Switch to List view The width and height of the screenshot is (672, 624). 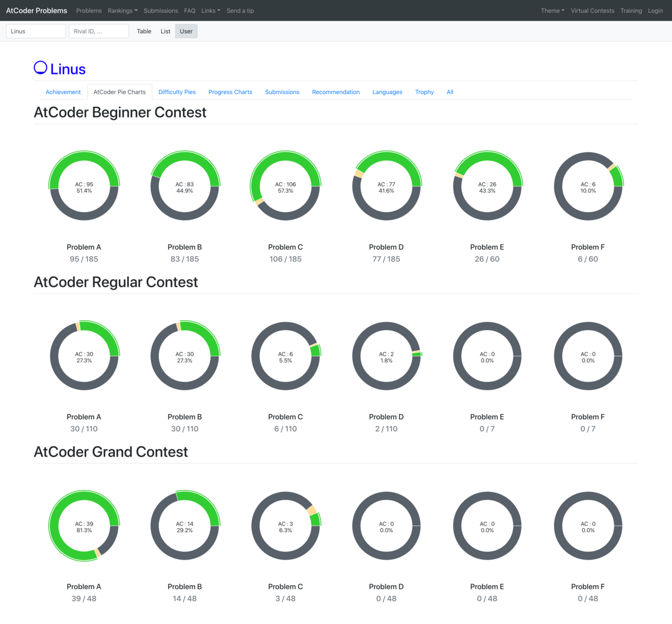(x=165, y=31)
